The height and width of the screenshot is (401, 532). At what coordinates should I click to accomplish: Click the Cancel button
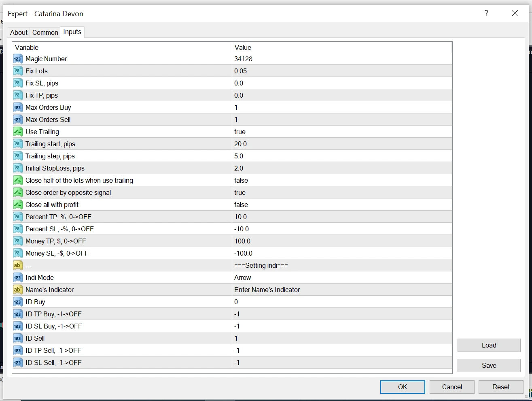[452, 387]
